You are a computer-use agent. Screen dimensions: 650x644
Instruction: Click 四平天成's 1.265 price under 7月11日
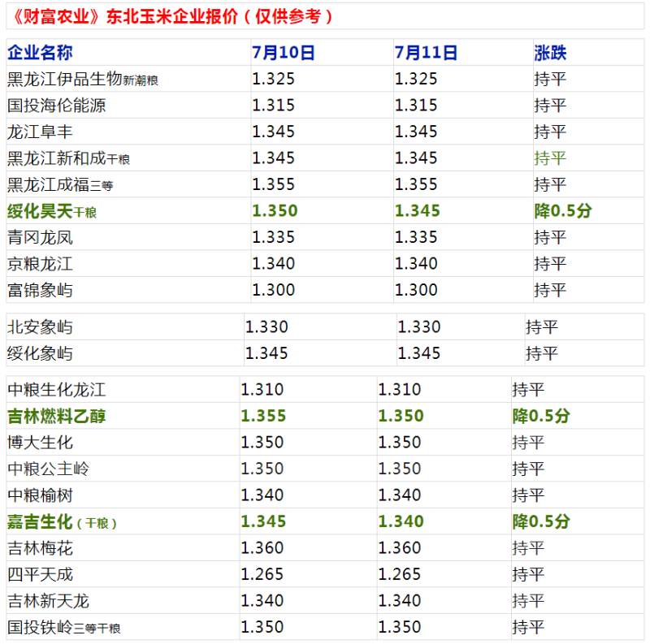click(x=400, y=575)
